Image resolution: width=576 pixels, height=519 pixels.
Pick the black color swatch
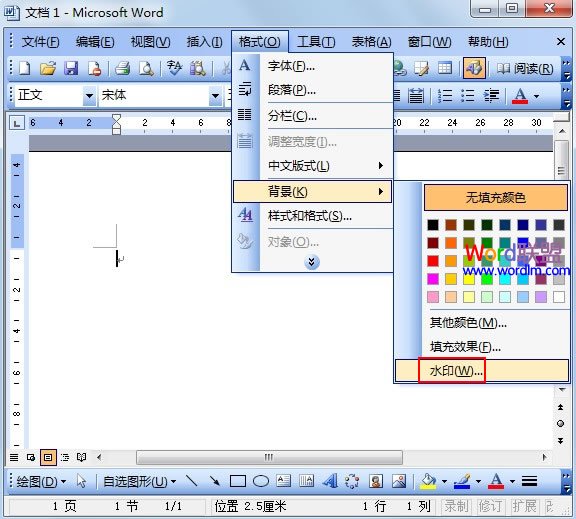click(433, 225)
